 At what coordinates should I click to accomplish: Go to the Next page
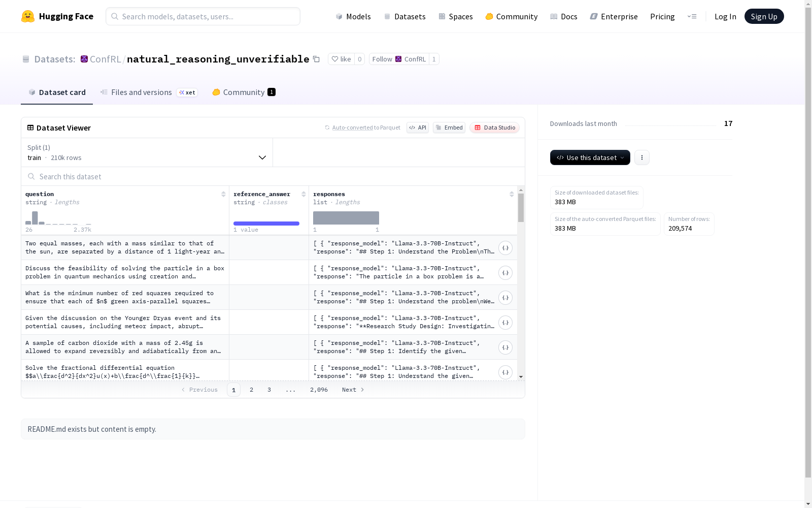[353, 390]
